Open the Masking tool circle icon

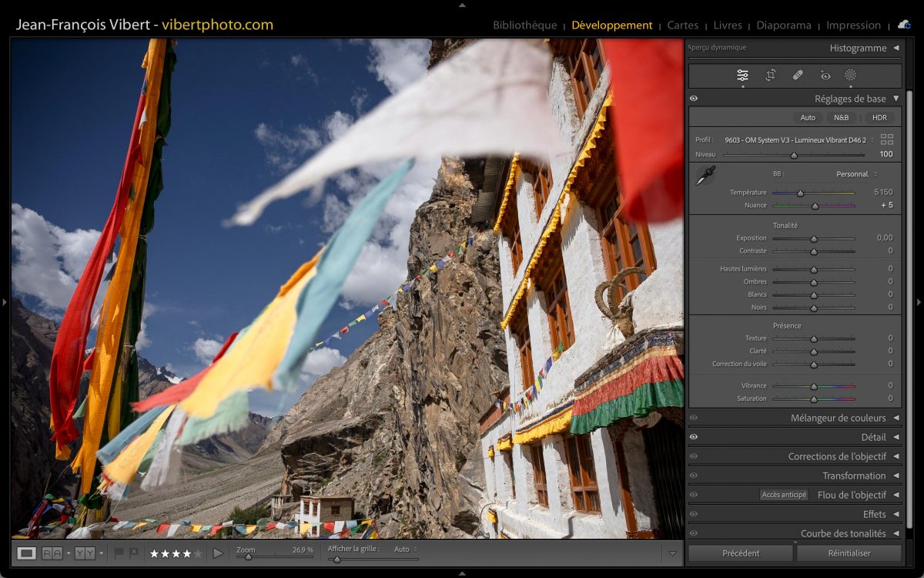coord(850,76)
